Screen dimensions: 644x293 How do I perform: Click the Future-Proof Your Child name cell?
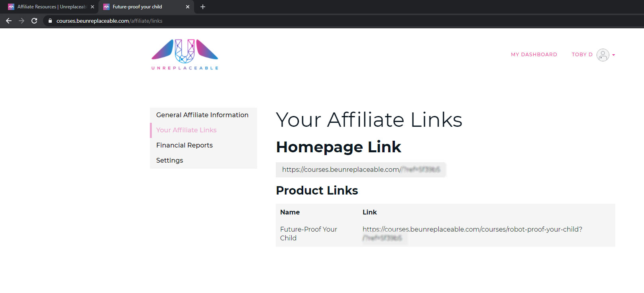coord(308,234)
